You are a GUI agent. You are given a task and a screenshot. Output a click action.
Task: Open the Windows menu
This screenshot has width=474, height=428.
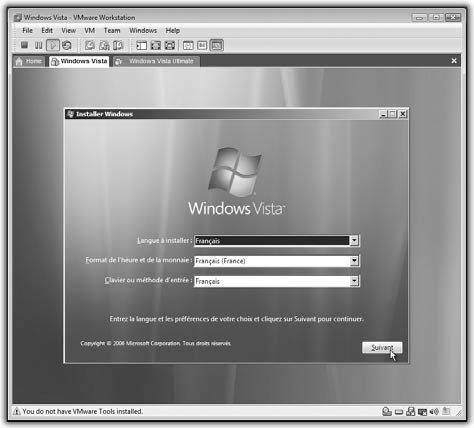[x=143, y=31]
